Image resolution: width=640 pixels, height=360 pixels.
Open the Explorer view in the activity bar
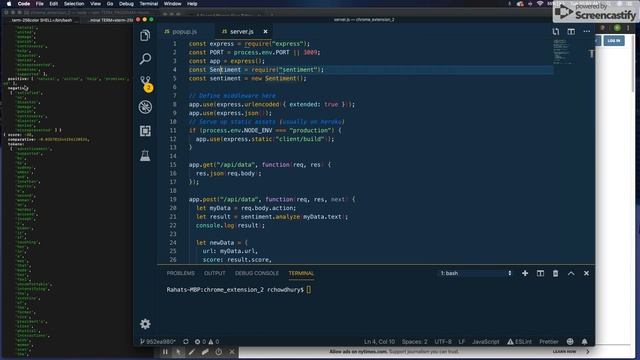[145, 36]
